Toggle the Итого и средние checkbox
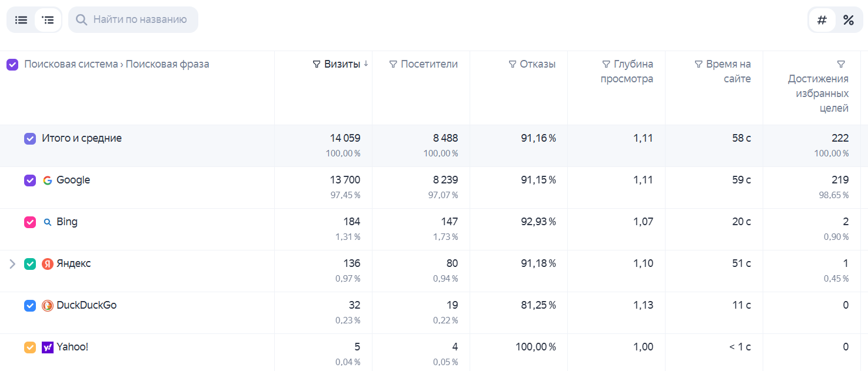This screenshot has width=868, height=371. click(x=30, y=139)
